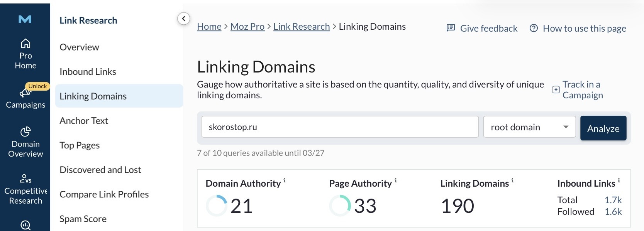Select Anchor Text in the menu
The width and height of the screenshot is (644, 231).
(x=84, y=121)
